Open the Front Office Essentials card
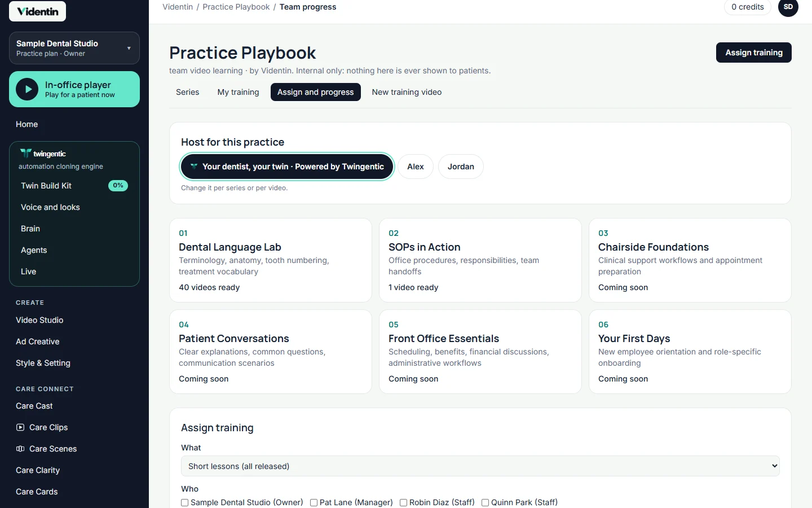This screenshot has height=508, width=812. tap(480, 352)
